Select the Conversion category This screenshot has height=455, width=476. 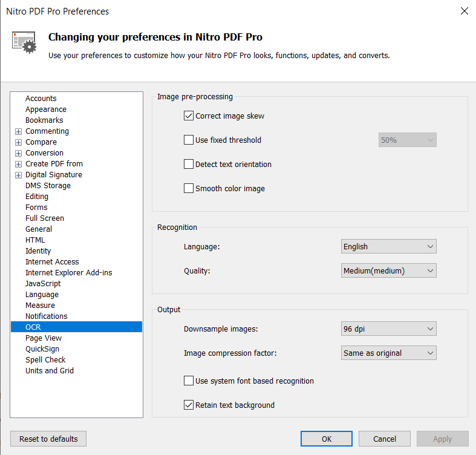coord(44,153)
